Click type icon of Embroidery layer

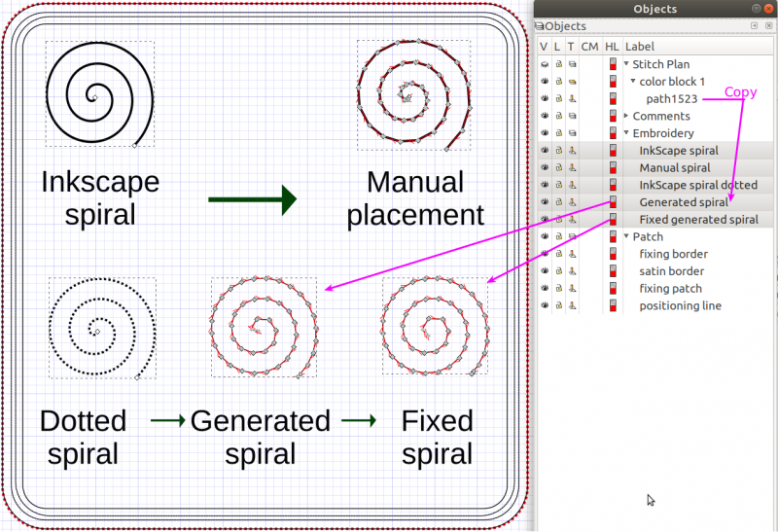(x=572, y=133)
